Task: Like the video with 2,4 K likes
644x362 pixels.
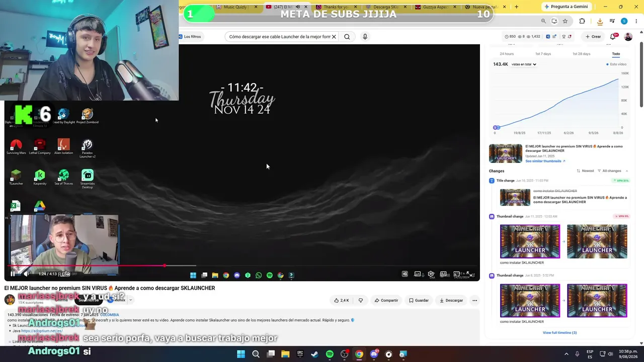Action: [342, 300]
